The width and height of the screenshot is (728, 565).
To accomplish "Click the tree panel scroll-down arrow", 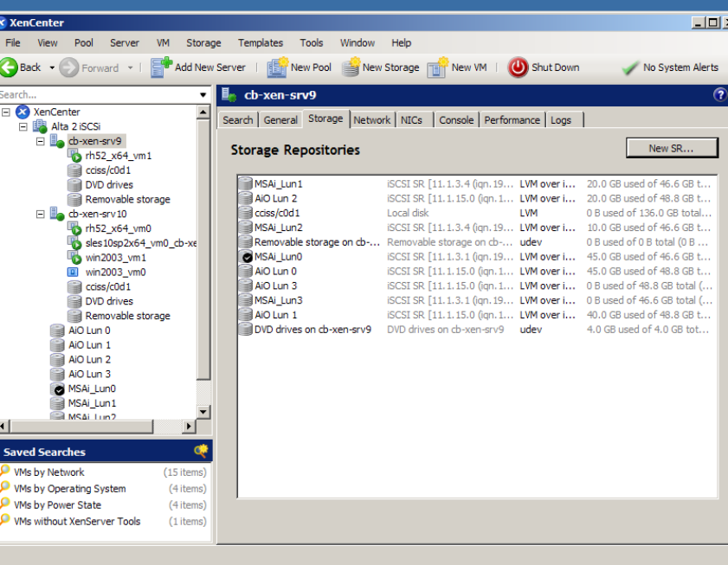I will pos(203,412).
